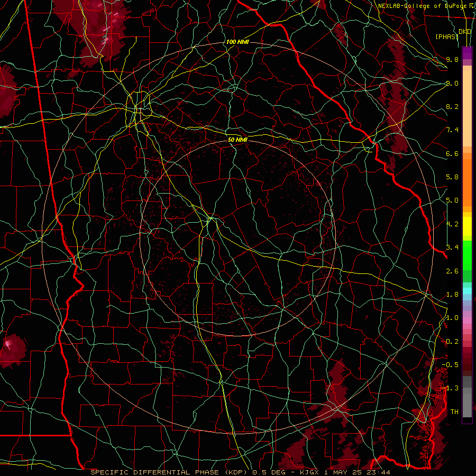Select the 2.6 value on the scale
The width and height of the screenshot is (476, 476).
click(x=452, y=271)
